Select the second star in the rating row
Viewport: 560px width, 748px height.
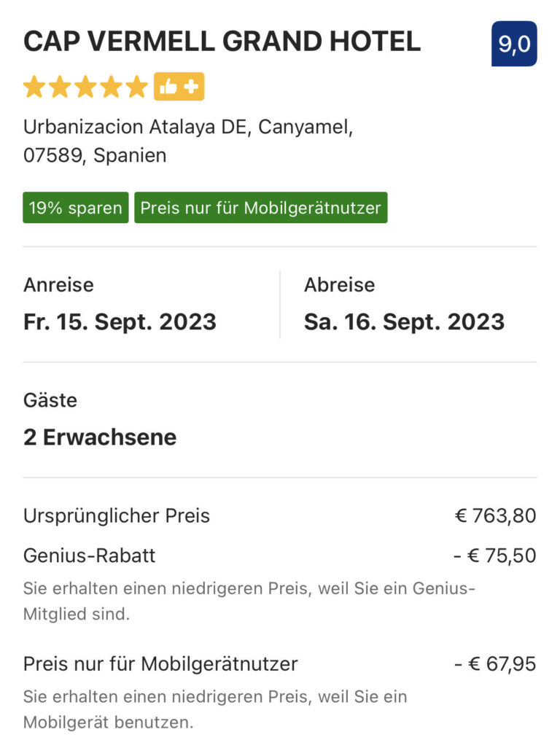pos(60,86)
